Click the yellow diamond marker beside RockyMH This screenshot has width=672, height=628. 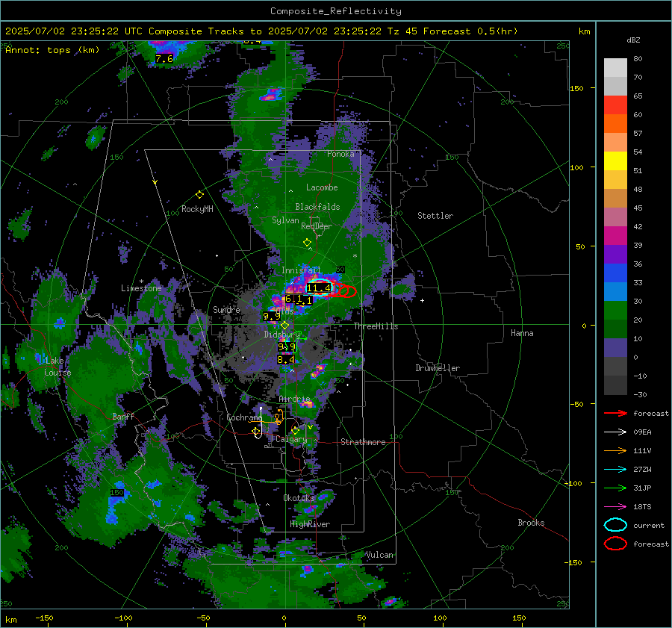tap(199, 195)
